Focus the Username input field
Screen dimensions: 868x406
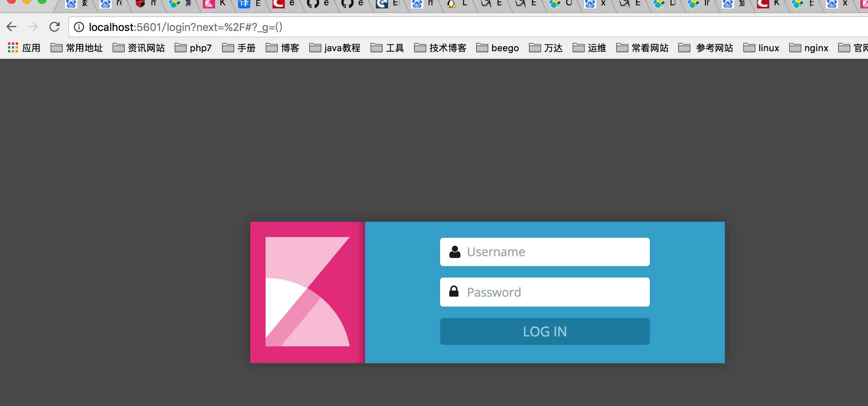pyautogui.click(x=551, y=252)
